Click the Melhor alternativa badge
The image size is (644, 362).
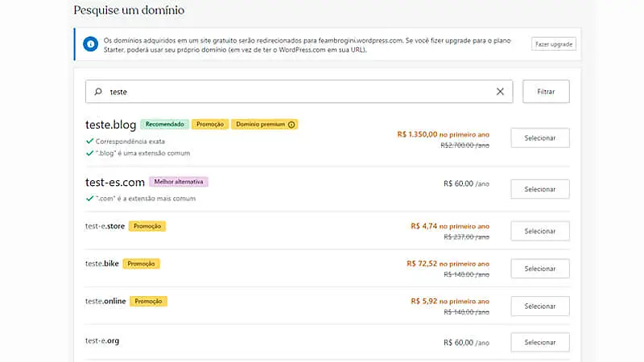(x=179, y=182)
